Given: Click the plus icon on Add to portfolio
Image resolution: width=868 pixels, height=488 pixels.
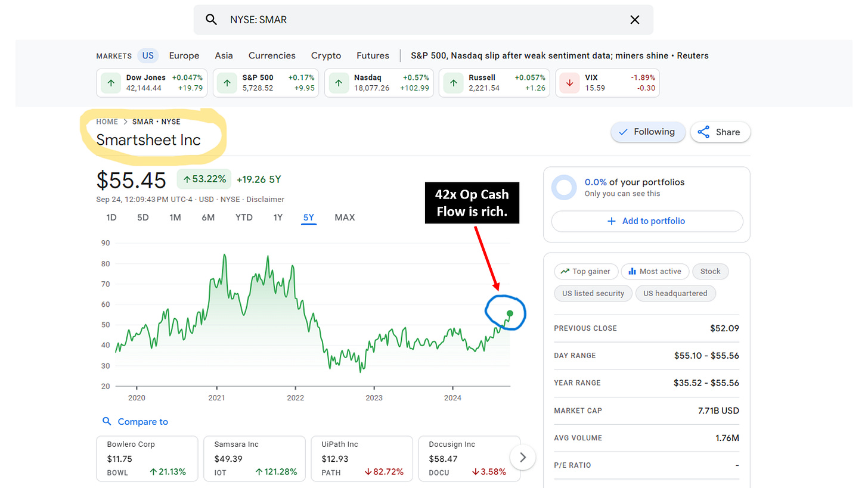Looking at the screenshot, I should [611, 221].
